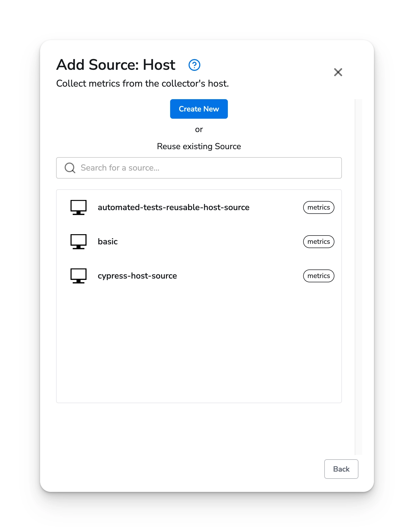Click the monitor icon for cypress-host-source
Viewport: 414px width, 532px height.
[x=78, y=276]
